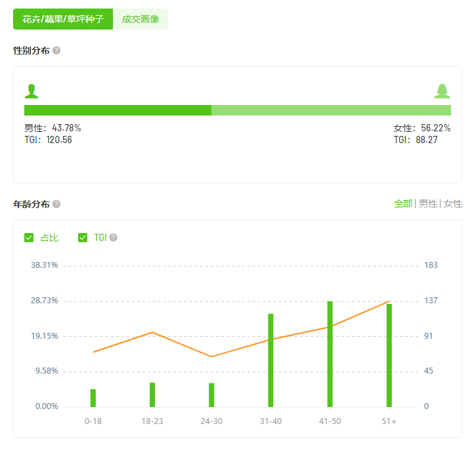Viewport: 476px width, 449px height.
Task: Click the male user icon
Action: [32, 91]
